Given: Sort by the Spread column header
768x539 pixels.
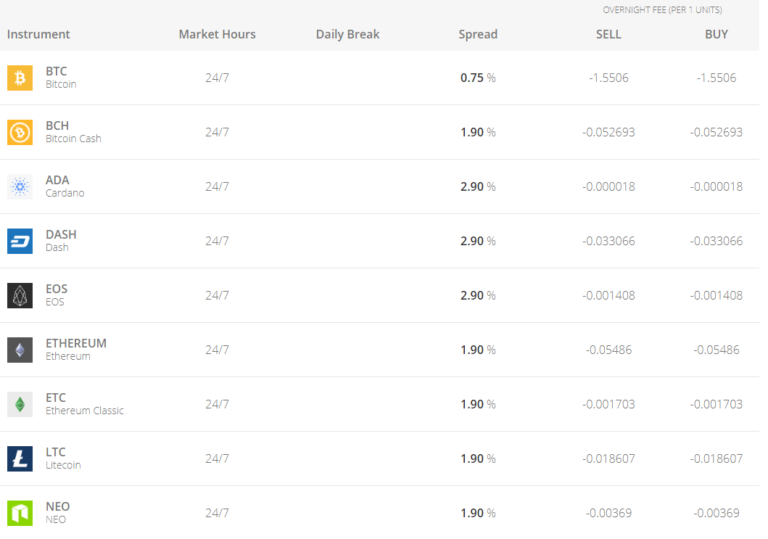Looking at the screenshot, I should [x=478, y=34].
